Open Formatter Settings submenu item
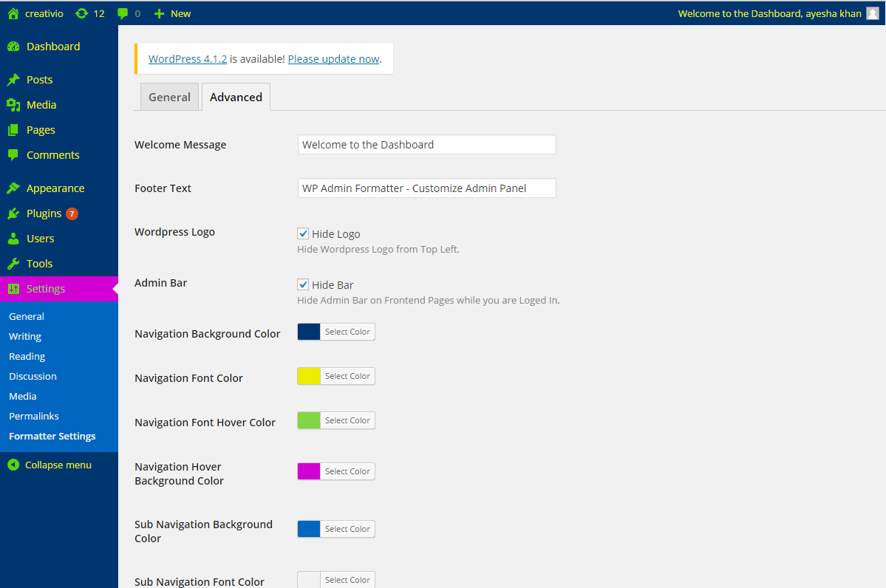 tap(52, 436)
